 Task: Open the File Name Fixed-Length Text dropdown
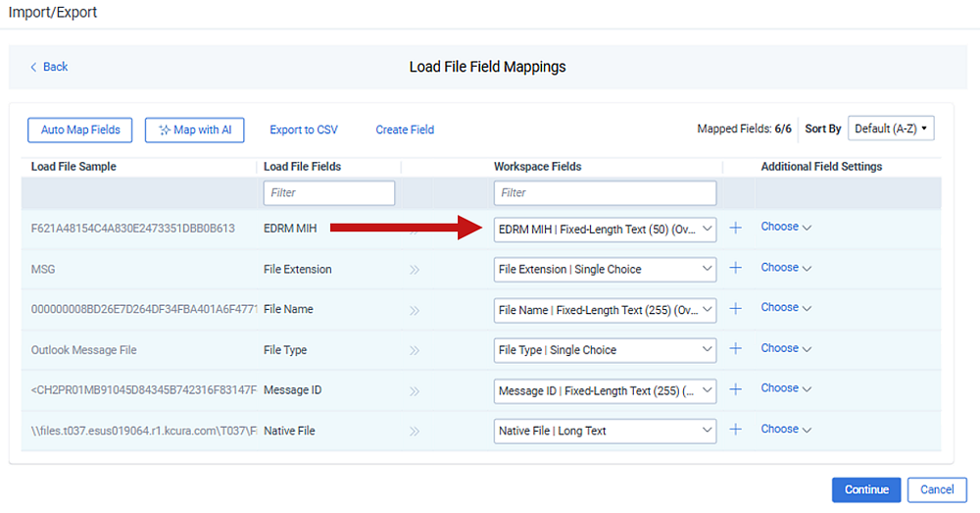pyautogui.click(x=605, y=310)
